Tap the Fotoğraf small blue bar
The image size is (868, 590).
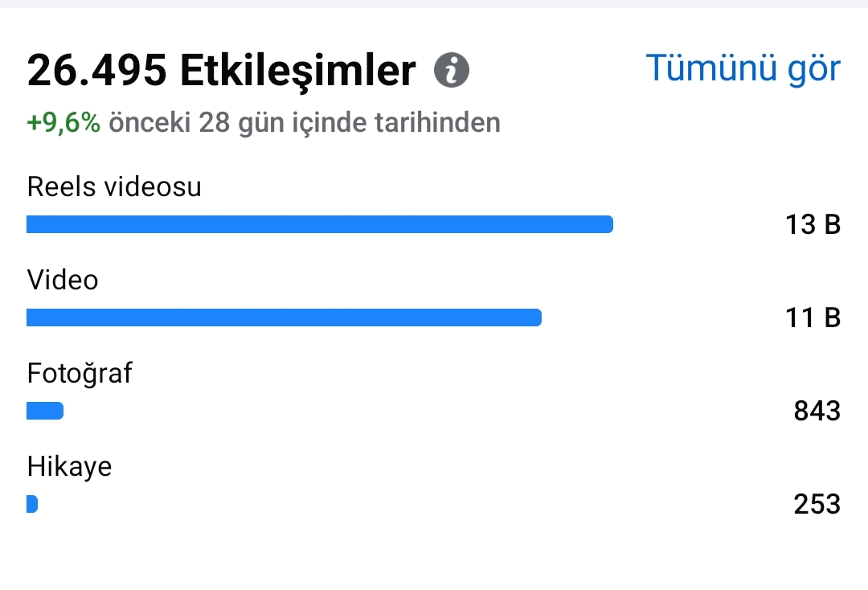45,411
